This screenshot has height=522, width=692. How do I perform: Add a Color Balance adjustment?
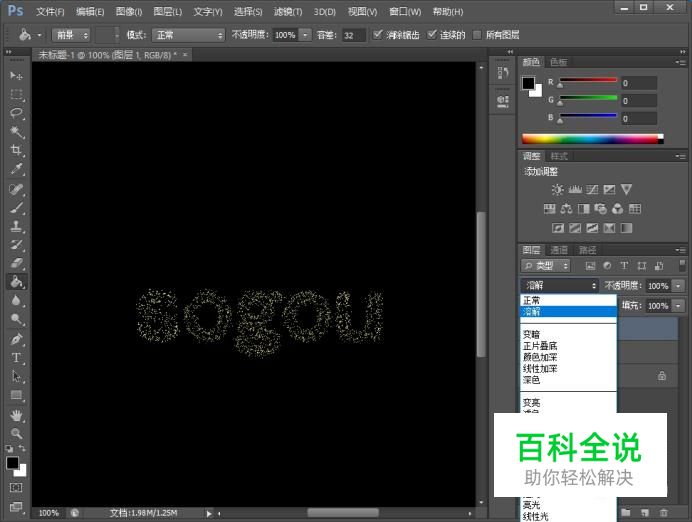point(566,209)
